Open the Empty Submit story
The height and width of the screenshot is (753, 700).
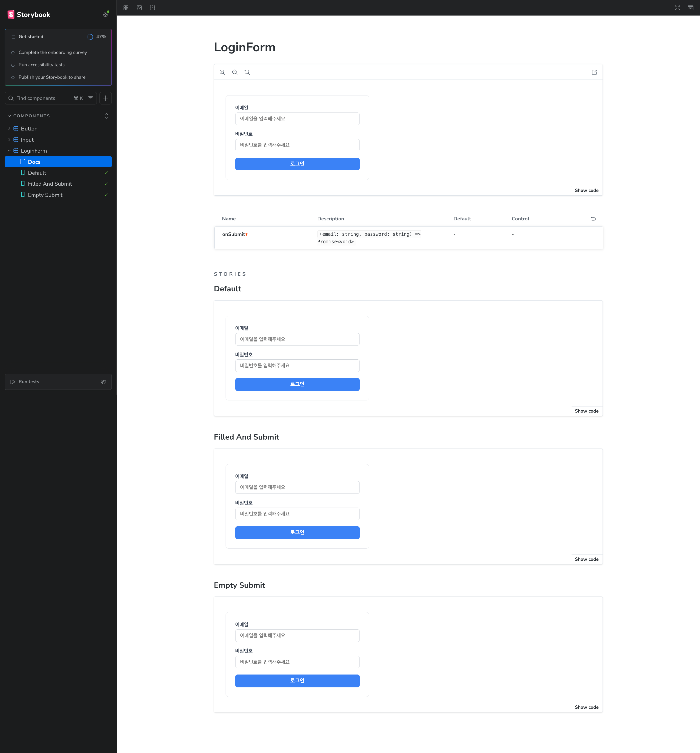click(45, 195)
